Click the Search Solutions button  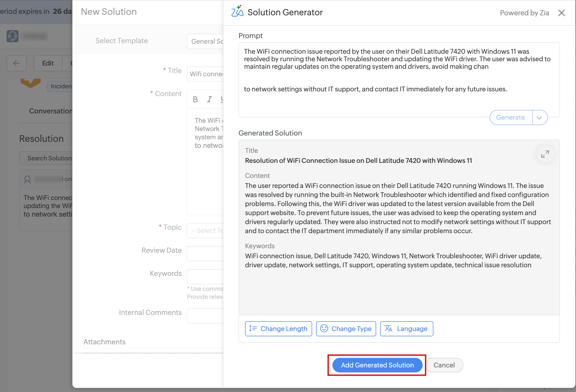coord(46,158)
